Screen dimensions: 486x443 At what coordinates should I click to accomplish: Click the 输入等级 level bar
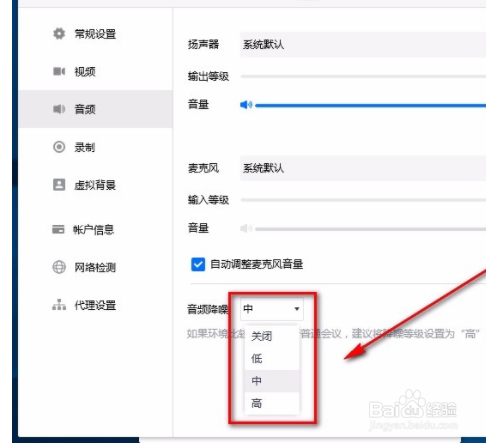[x=363, y=200]
